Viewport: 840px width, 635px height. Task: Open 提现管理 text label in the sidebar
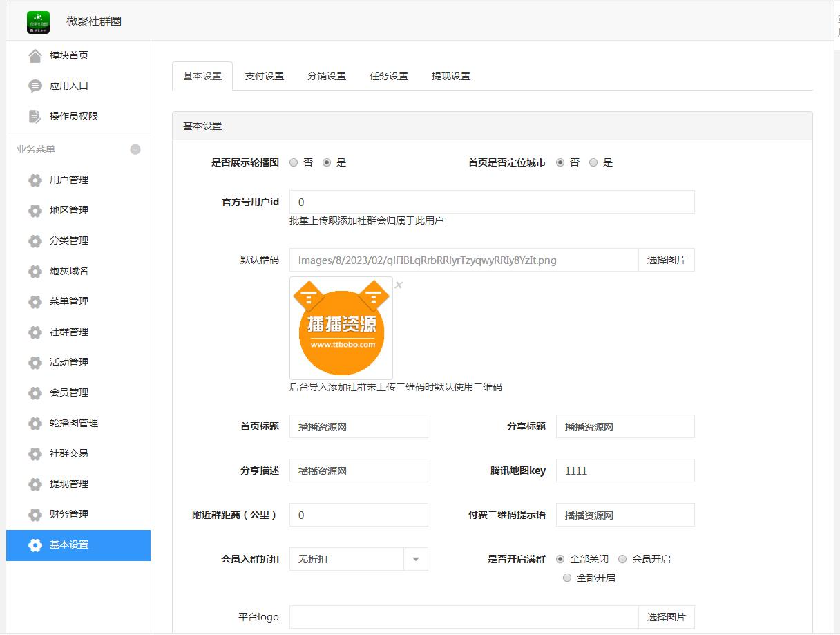[69, 484]
